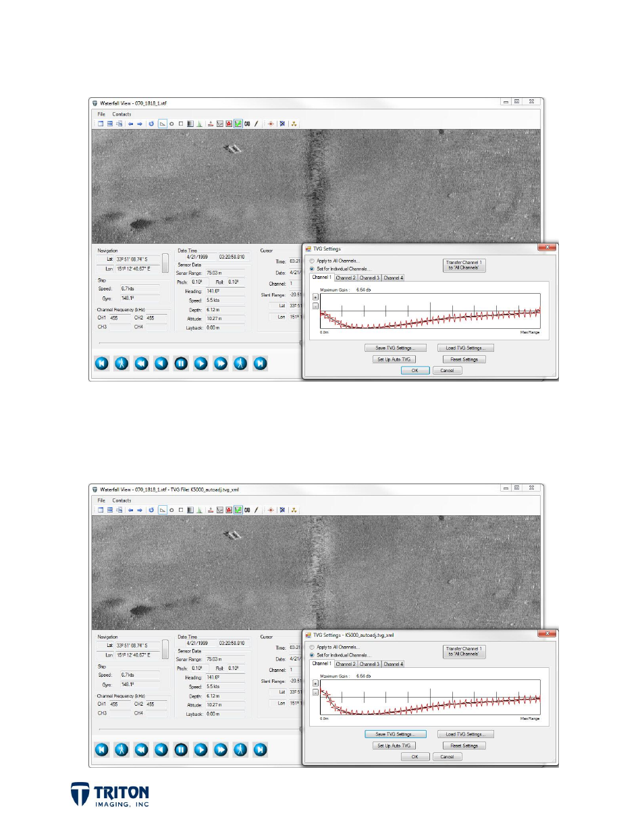Confirm with OK in lower TVG dialog
This screenshot has height=834, width=644.
[415, 756]
